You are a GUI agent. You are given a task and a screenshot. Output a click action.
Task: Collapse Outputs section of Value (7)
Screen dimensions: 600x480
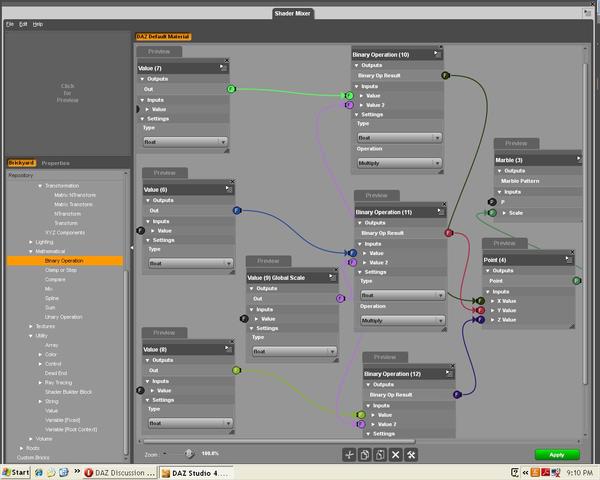[x=142, y=79]
